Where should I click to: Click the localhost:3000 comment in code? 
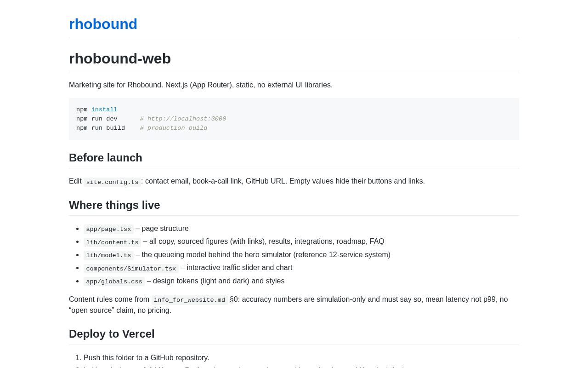tap(183, 119)
